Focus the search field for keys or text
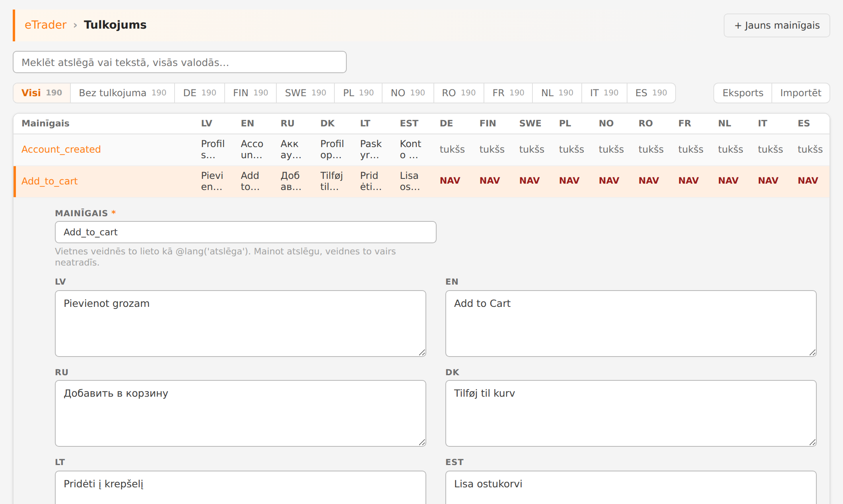 [x=180, y=62]
